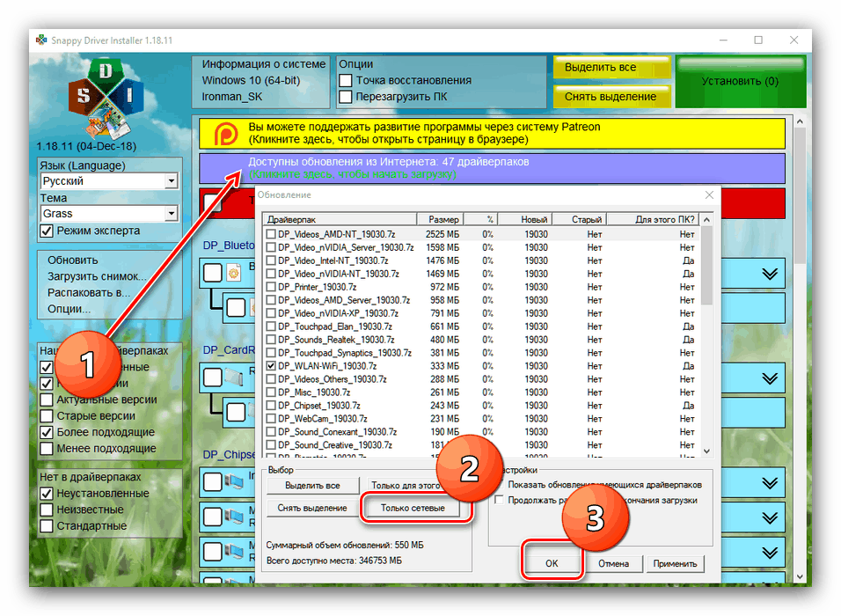Click Обновить in the left menu
The height and width of the screenshot is (616, 841).
point(72,260)
